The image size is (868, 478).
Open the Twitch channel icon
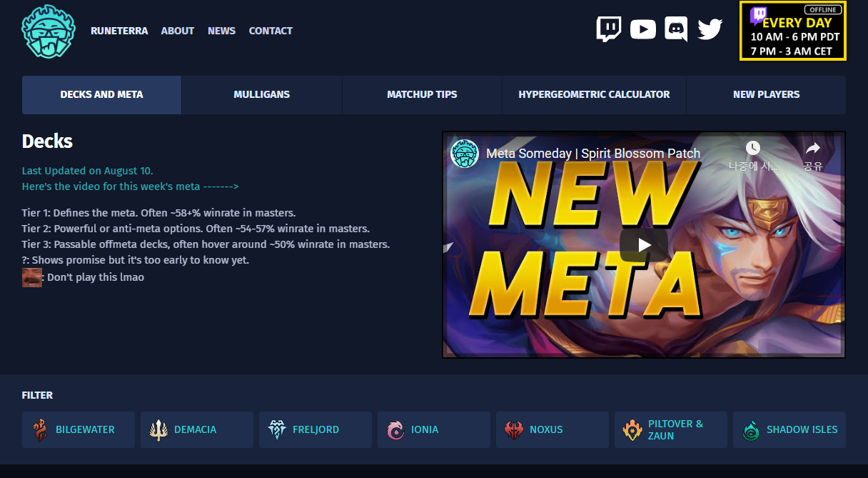pos(609,29)
